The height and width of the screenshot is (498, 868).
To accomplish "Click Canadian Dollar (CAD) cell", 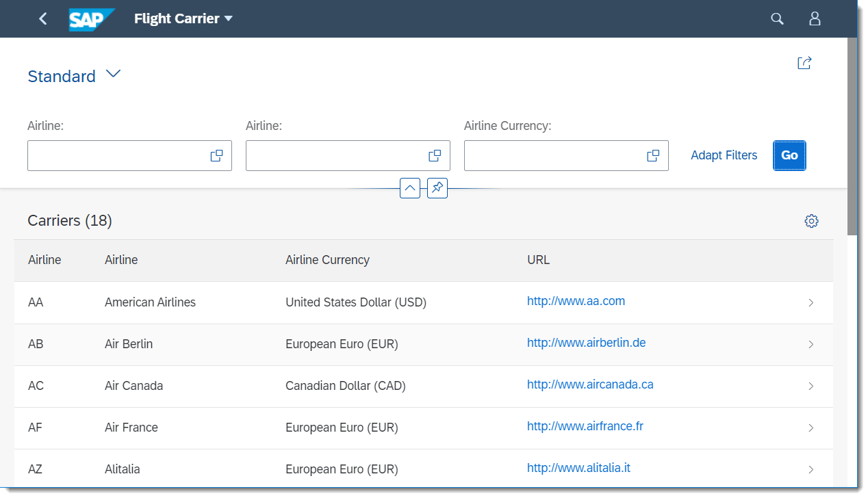I will [x=346, y=386].
